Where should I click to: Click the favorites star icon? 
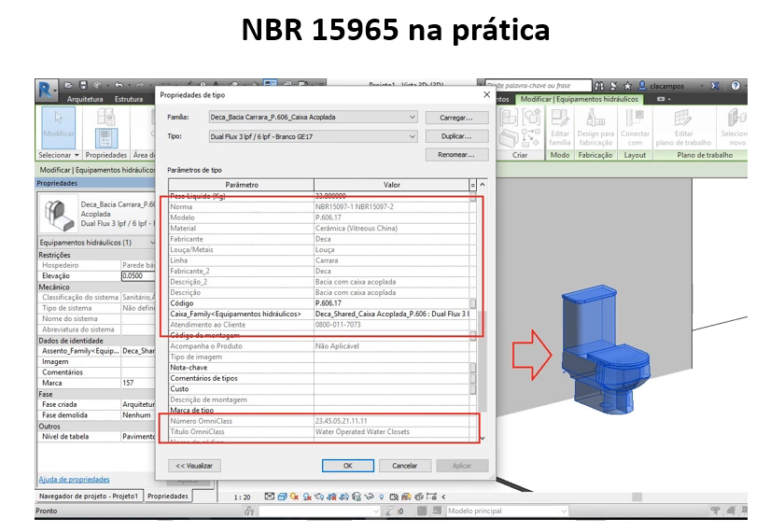pyautogui.click(x=626, y=85)
